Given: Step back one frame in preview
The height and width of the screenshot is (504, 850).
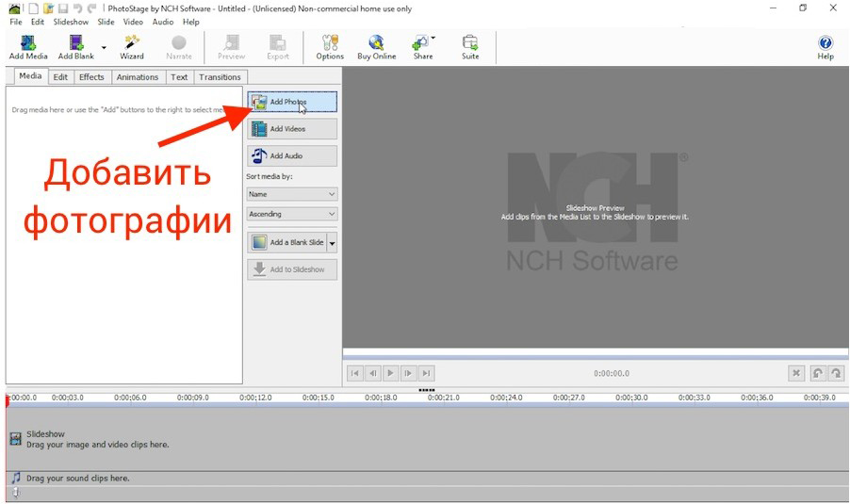Looking at the screenshot, I should coord(373,373).
